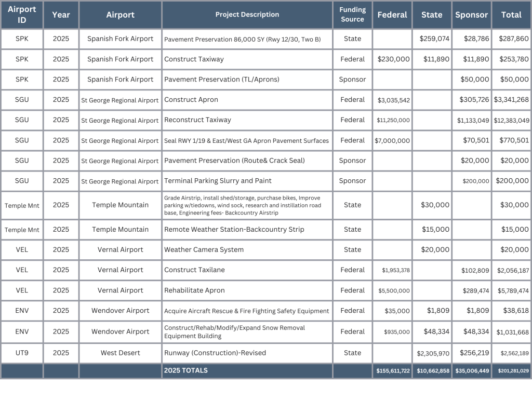Click the Construct Taxiway project cell
The image size is (532, 411).
(x=247, y=59)
